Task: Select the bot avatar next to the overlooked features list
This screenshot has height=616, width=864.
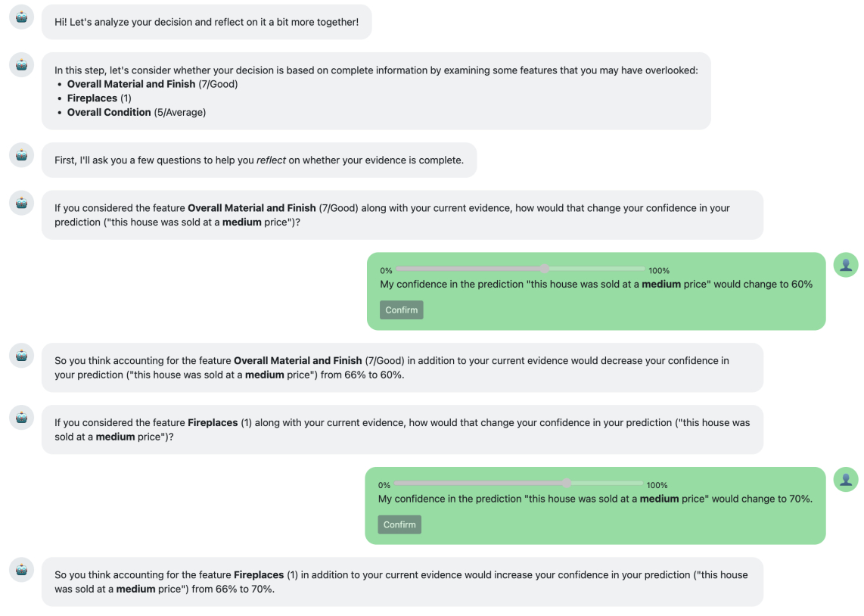Action: tap(21, 65)
